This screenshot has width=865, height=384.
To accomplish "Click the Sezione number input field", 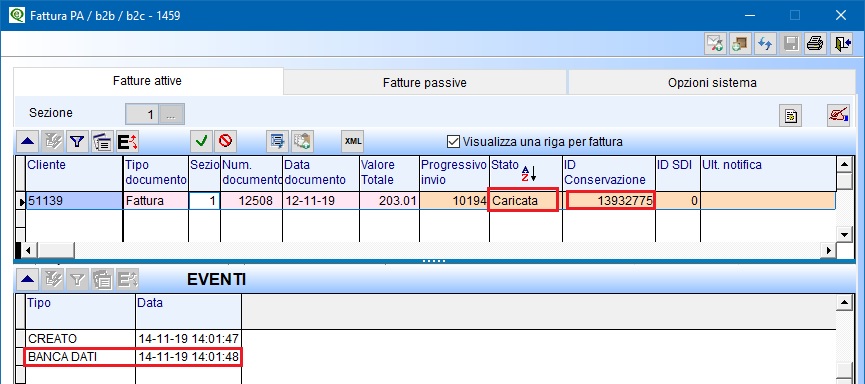I will (x=143, y=114).
